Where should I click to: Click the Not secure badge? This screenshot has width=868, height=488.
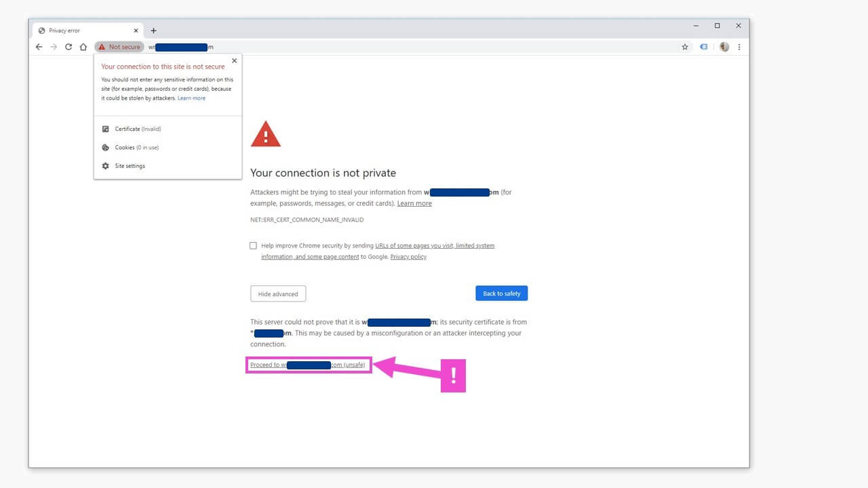pyautogui.click(x=119, y=47)
